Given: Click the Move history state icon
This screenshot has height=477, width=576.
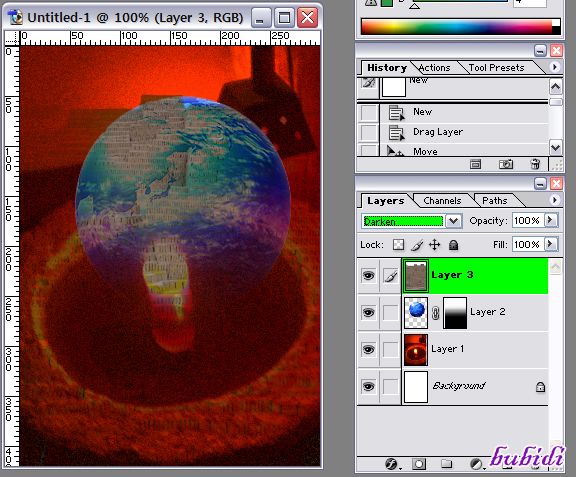Looking at the screenshot, I should (395, 151).
